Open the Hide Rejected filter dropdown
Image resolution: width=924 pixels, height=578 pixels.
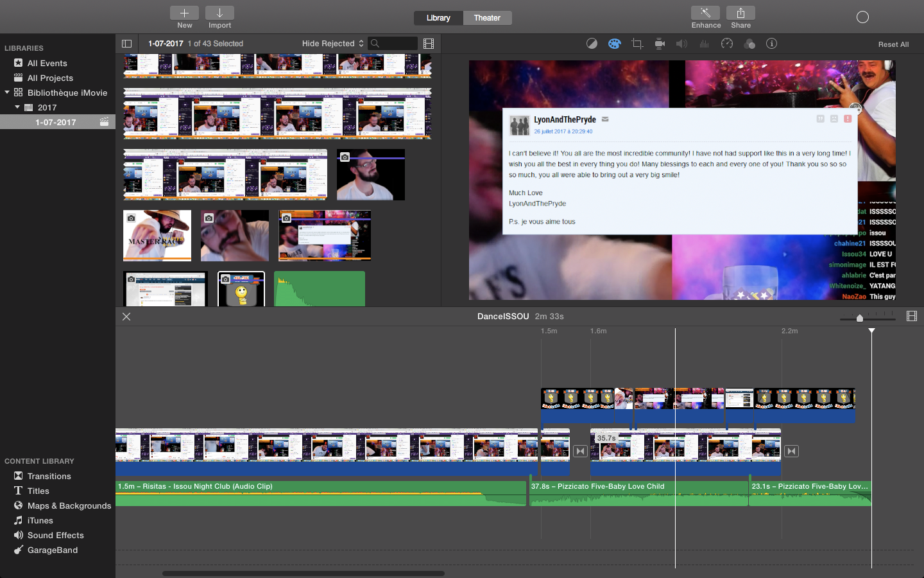333,44
